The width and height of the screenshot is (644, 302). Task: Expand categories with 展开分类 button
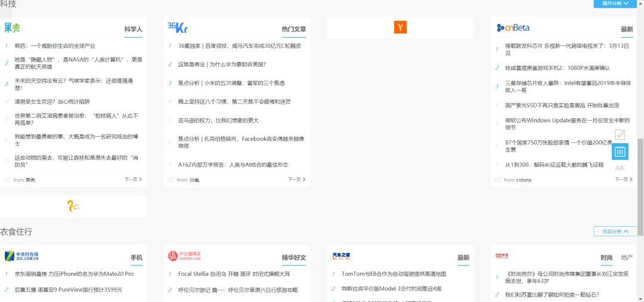615,4
